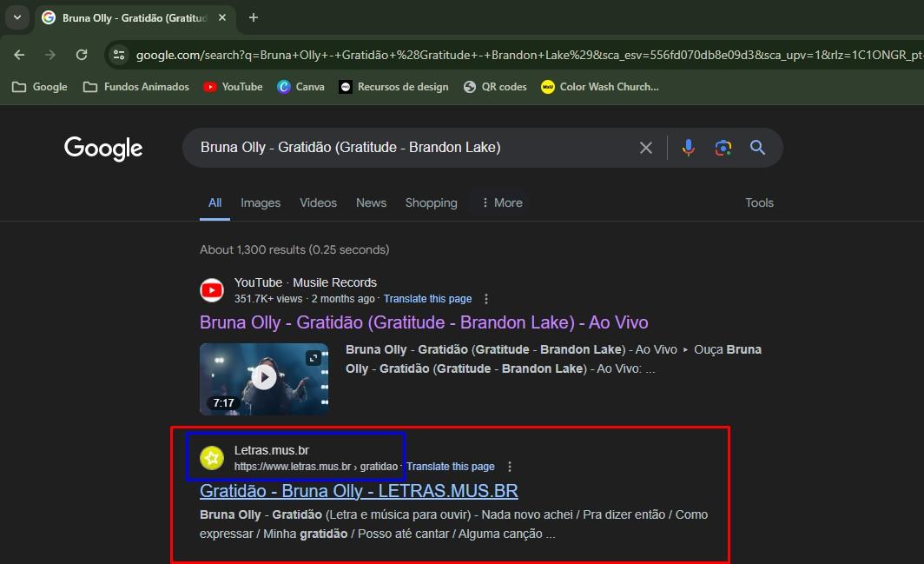Open the QR codes bookmark
Viewport: 924px width, 564px height.
pos(495,87)
